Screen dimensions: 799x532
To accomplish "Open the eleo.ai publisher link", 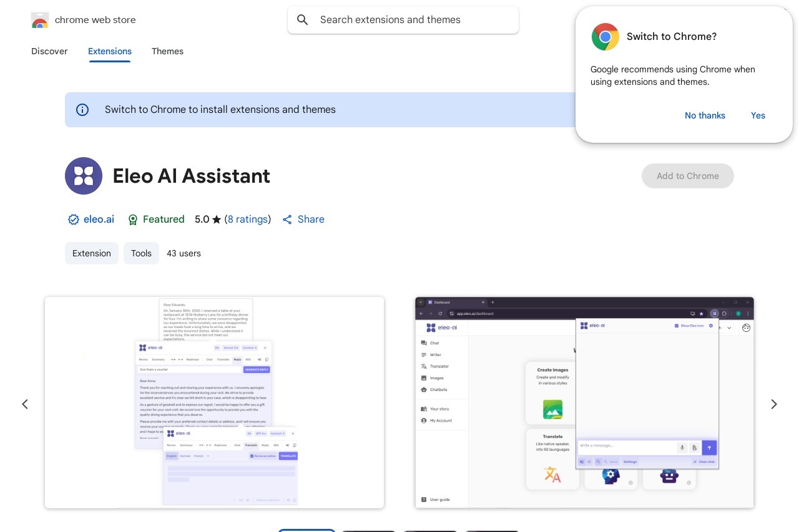I will 99,220.
